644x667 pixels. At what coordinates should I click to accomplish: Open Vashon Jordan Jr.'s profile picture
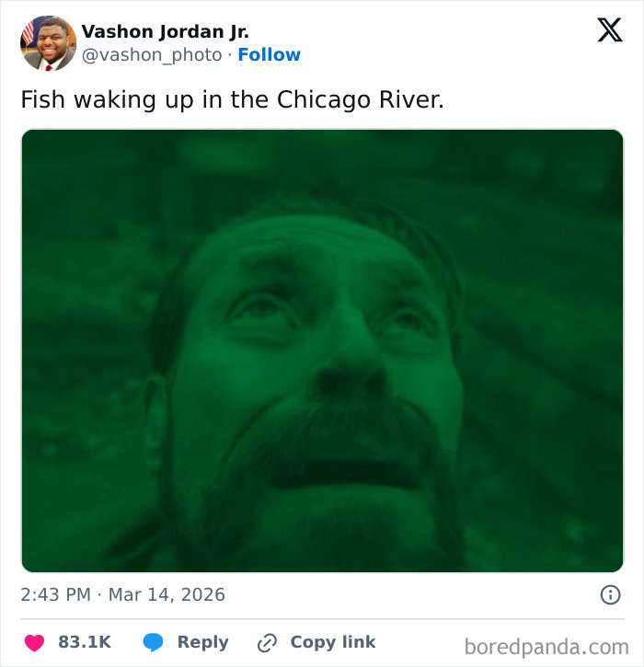tap(48, 43)
